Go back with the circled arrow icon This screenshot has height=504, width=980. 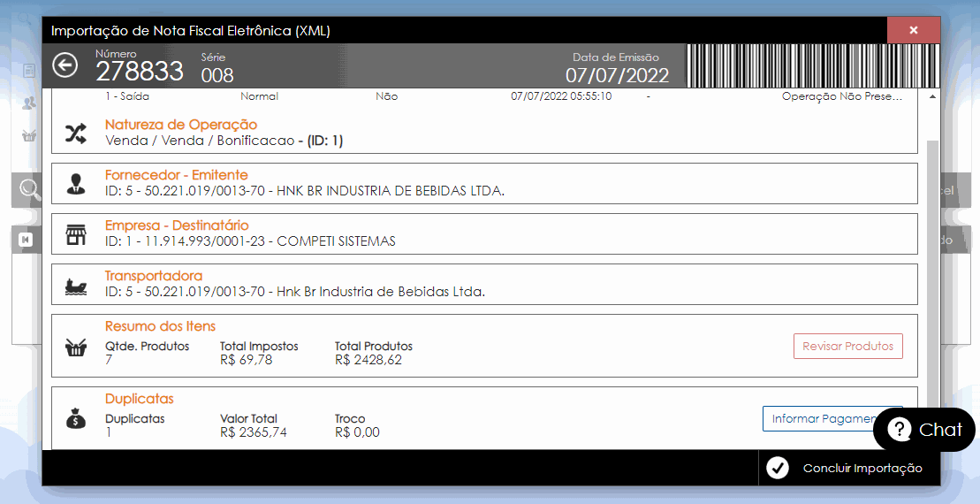65,65
